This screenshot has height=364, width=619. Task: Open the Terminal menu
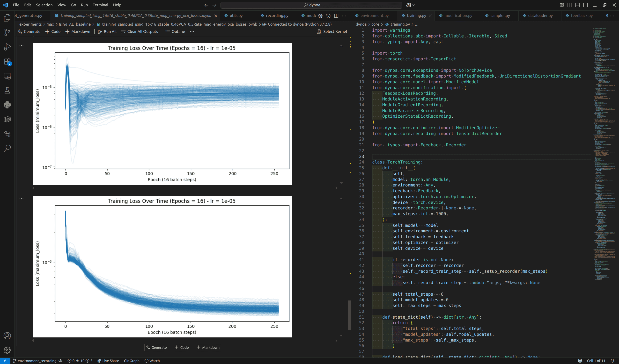click(x=100, y=5)
